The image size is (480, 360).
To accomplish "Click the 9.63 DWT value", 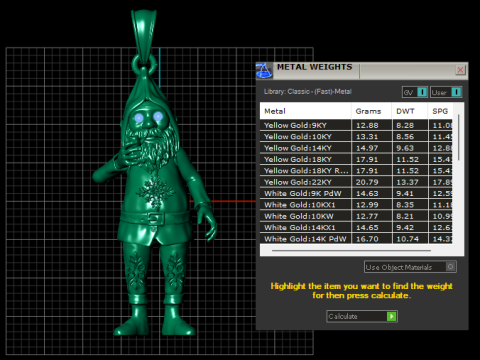I will point(405,148).
